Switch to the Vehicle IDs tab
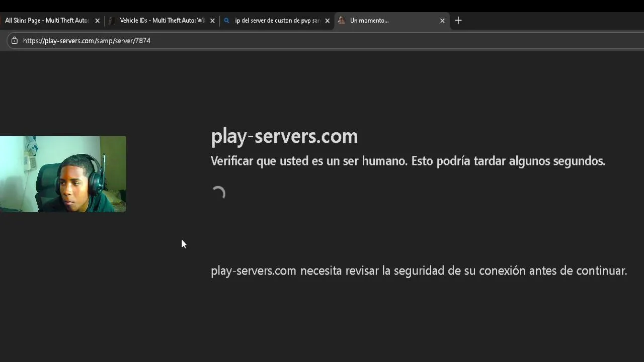 coord(161,21)
